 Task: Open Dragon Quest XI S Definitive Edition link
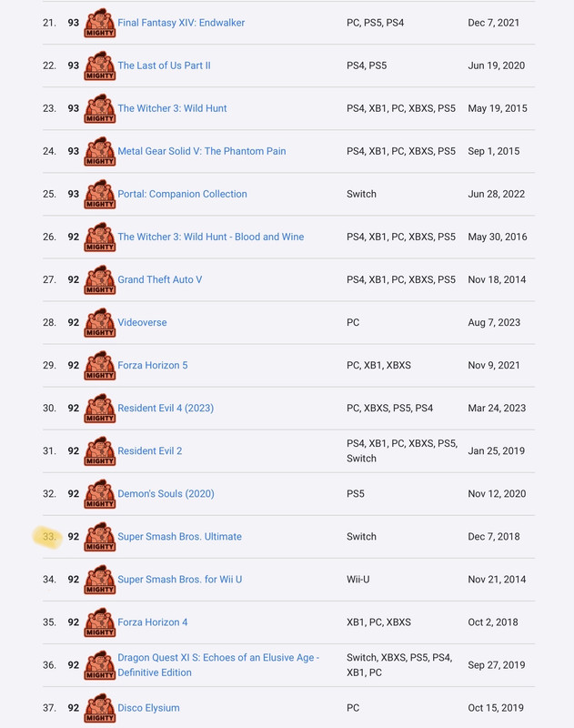pyautogui.click(x=218, y=665)
